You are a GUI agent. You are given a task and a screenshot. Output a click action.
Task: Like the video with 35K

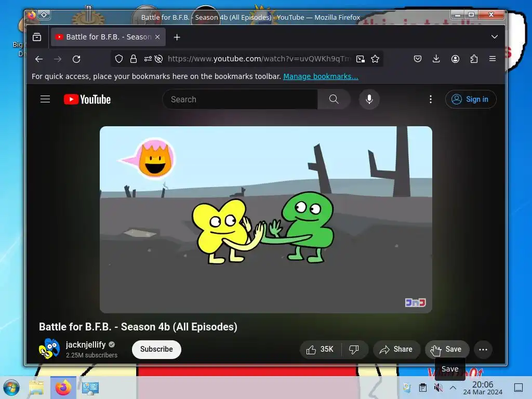pos(320,350)
